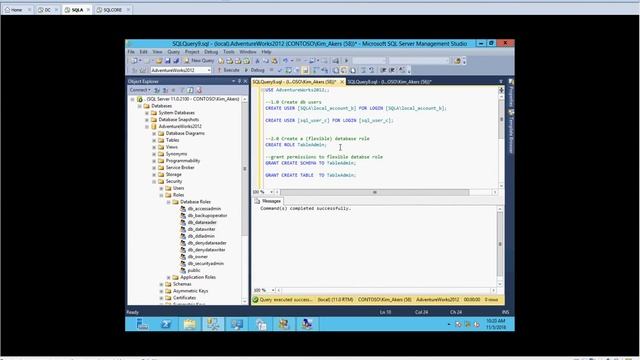Select the Messages results tab
The image size is (640, 360).
[x=268, y=201]
